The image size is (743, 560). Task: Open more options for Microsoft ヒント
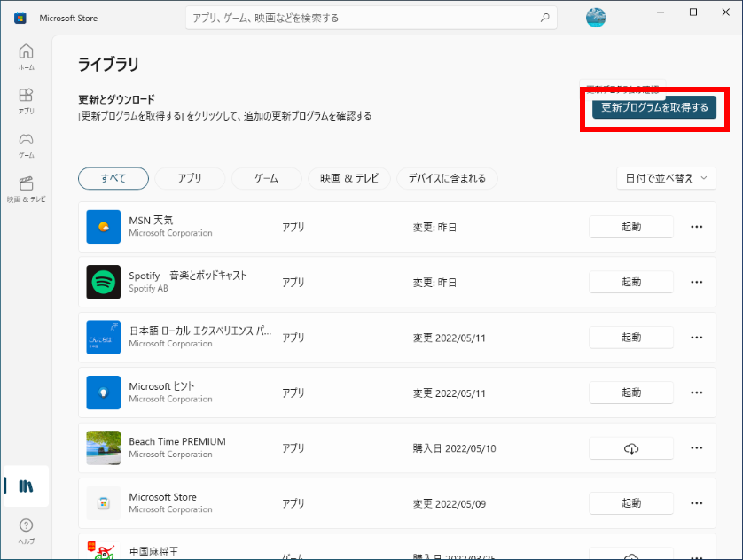(x=697, y=393)
